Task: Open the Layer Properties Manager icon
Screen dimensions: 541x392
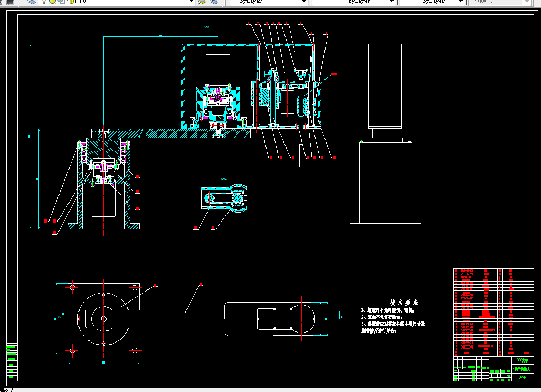Action: 32,2
